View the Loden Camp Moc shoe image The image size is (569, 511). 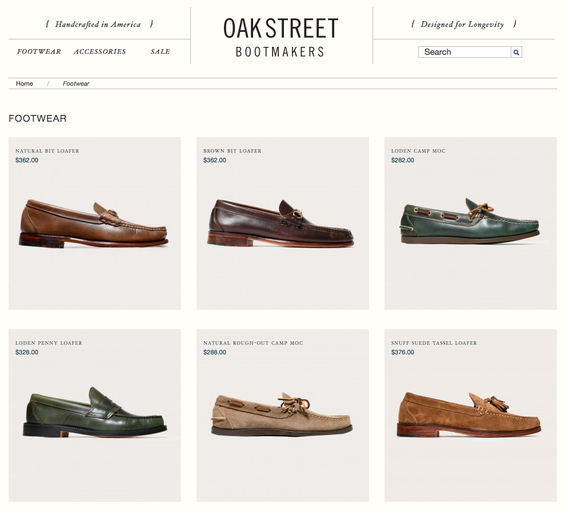(x=470, y=220)
